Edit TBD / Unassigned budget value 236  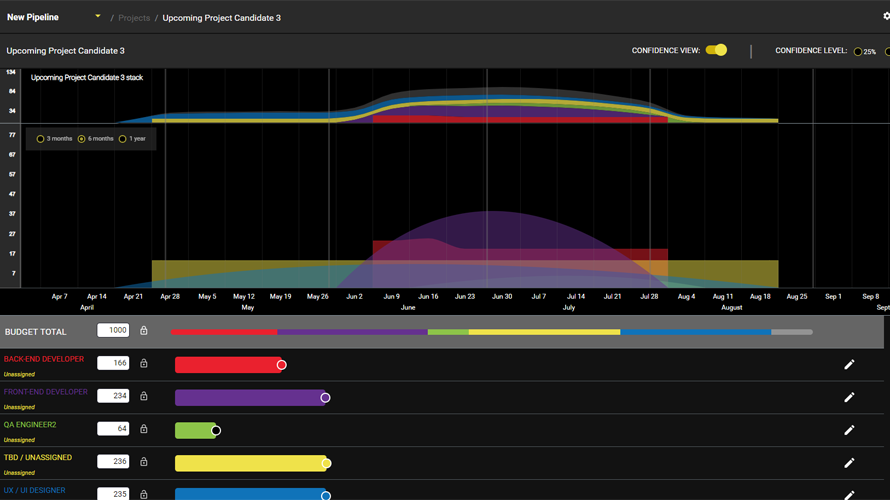[113, 462]
